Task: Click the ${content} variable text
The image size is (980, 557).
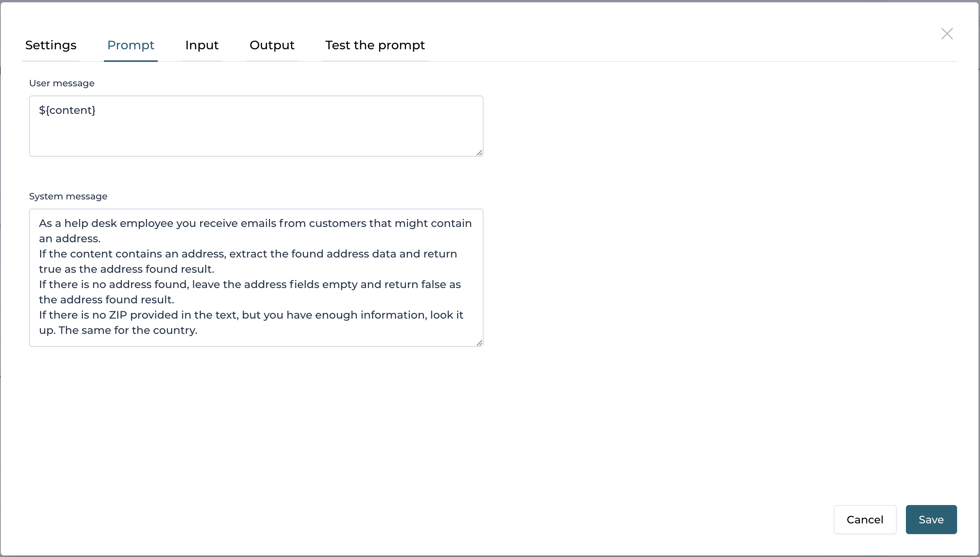Action: click(x=67, y=110)
